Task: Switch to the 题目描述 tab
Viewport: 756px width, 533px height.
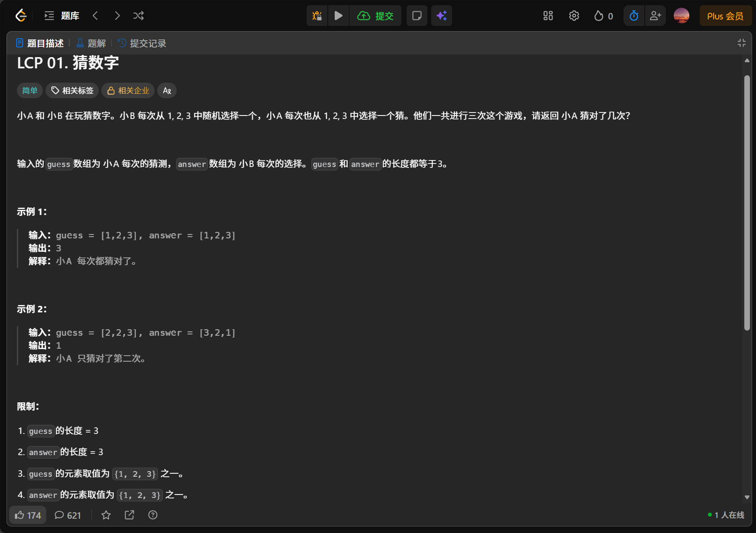Action: [x=40, y=43]
